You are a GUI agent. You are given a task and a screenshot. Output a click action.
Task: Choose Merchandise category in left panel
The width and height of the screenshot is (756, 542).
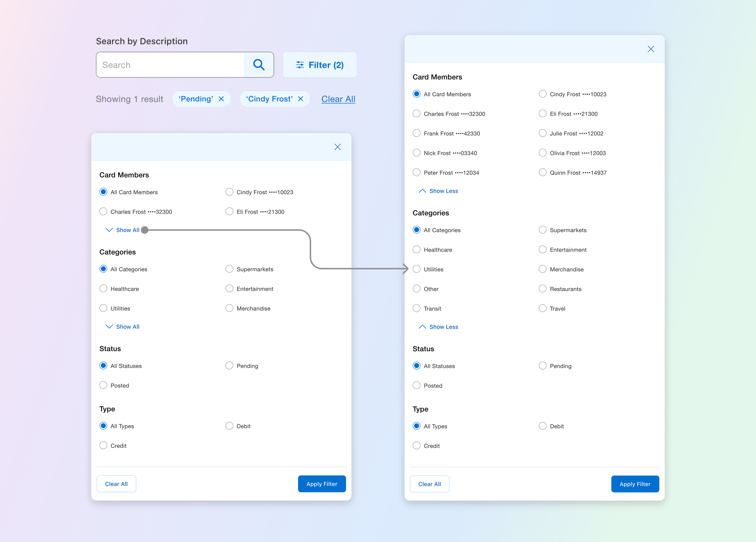[229, 308]
